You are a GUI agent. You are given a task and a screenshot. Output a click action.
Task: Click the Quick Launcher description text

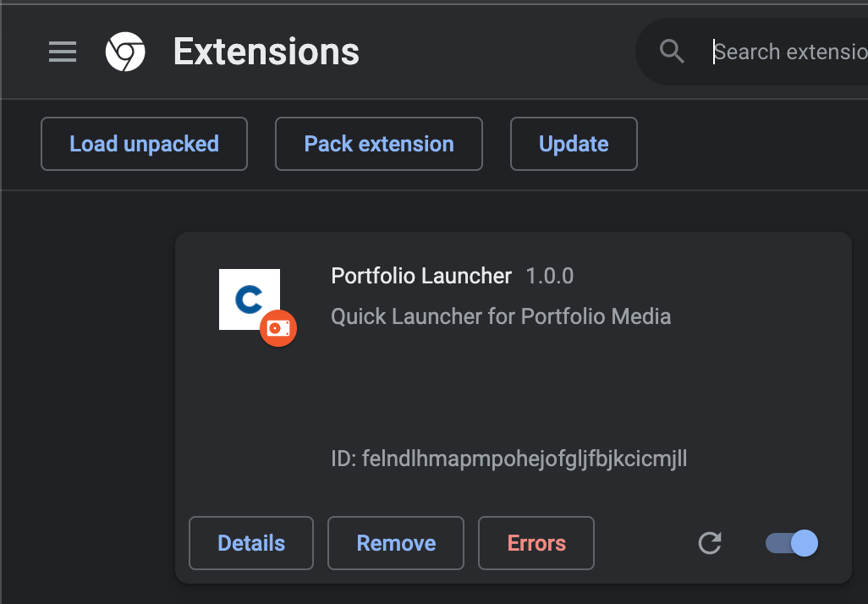click(501, 317)
